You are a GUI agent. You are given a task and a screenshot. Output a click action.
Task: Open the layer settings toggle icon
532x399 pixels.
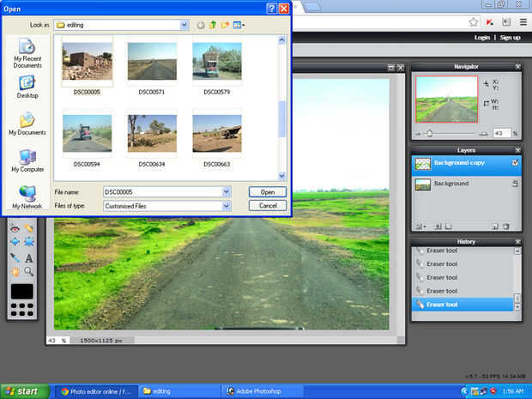point(420,227)
